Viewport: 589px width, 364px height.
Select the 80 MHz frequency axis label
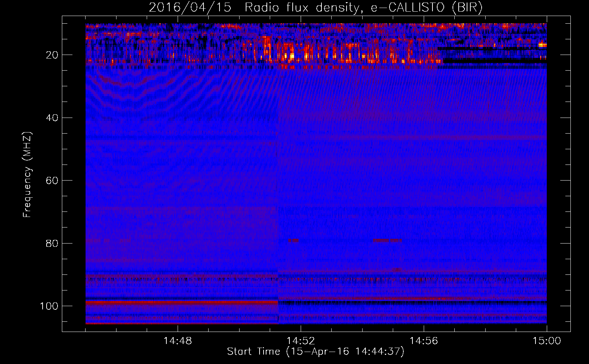click(x=52, y=243)
